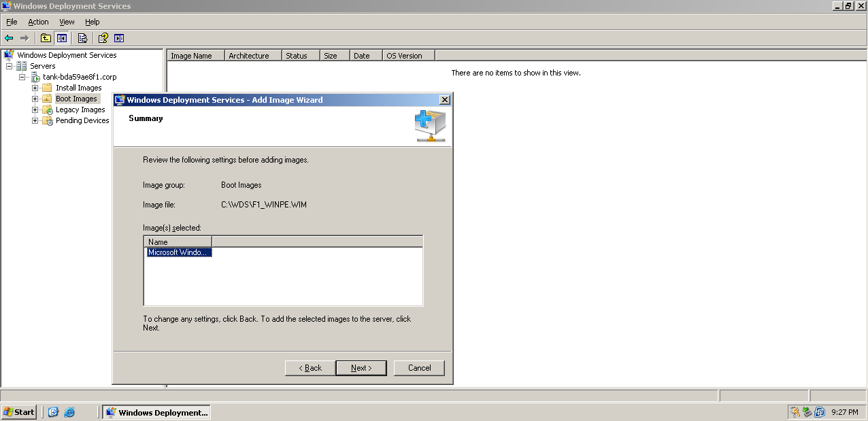
Task: Restore down the MMC window
Action: (x=848, y=6)
